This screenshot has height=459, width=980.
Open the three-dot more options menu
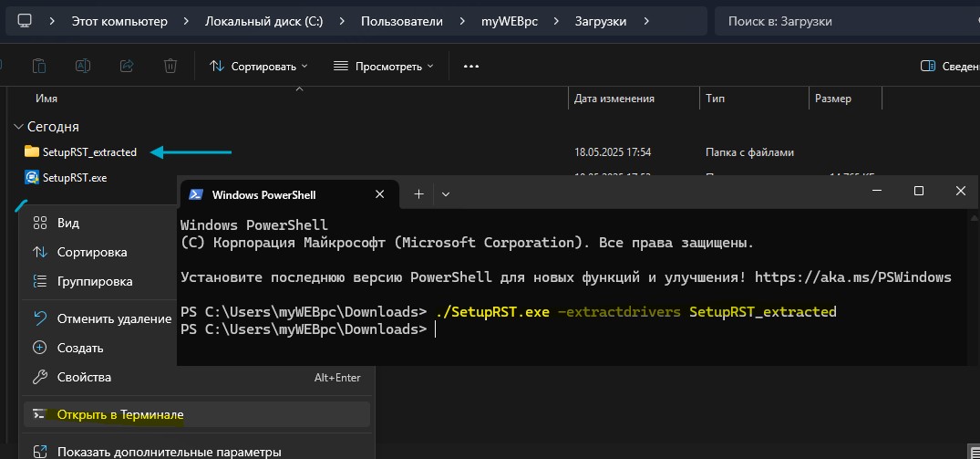click(470, 67)
